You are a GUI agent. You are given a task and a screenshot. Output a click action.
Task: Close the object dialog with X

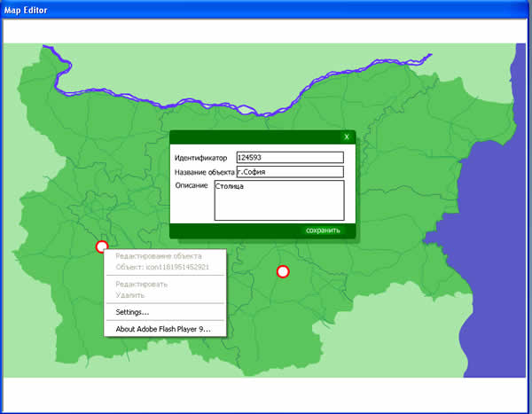(347, 137)
